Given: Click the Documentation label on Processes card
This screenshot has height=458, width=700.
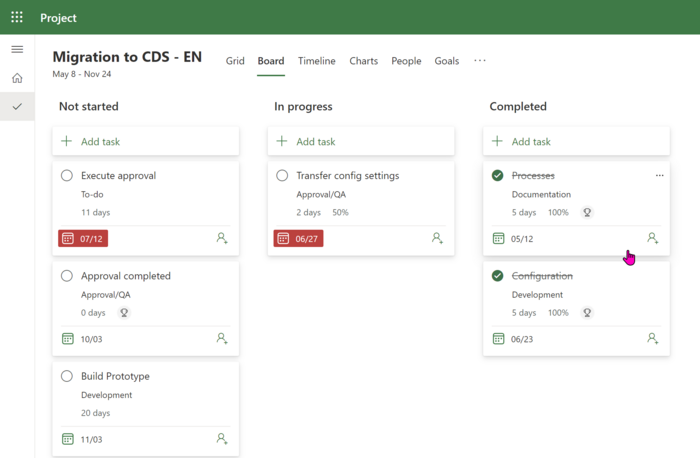Looking at the screenshot, I should 541,194.
